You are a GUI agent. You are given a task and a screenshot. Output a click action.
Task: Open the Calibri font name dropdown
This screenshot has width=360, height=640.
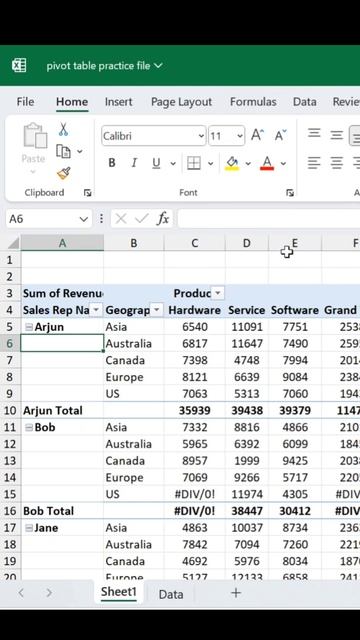pyautogui.click(x=201, y=136)
